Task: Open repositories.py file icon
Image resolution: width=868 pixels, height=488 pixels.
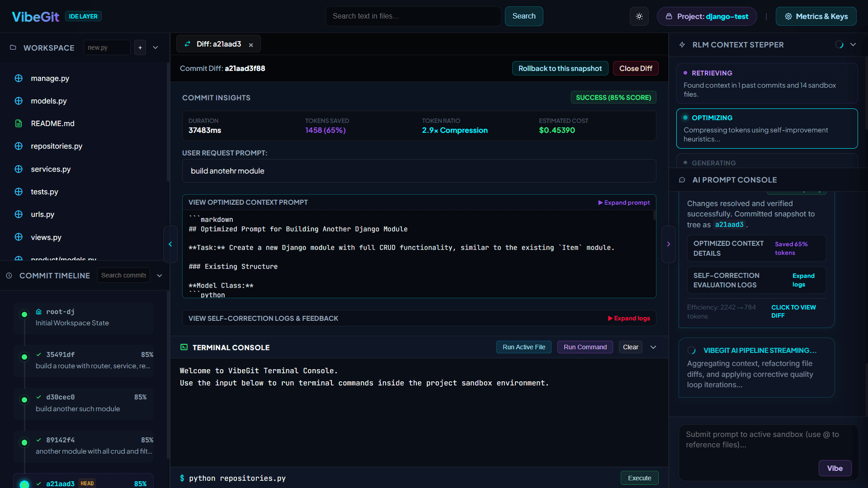Action: click(19, 146)
